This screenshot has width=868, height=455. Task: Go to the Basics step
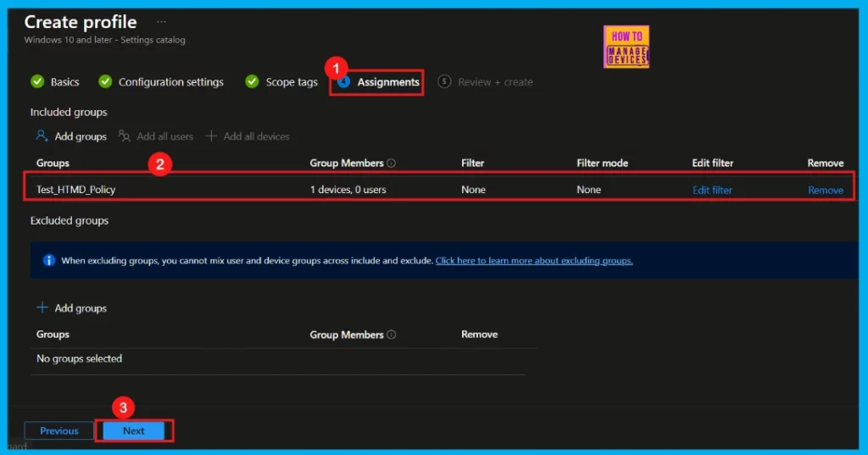pyautogui.click(x=64, y=82)
